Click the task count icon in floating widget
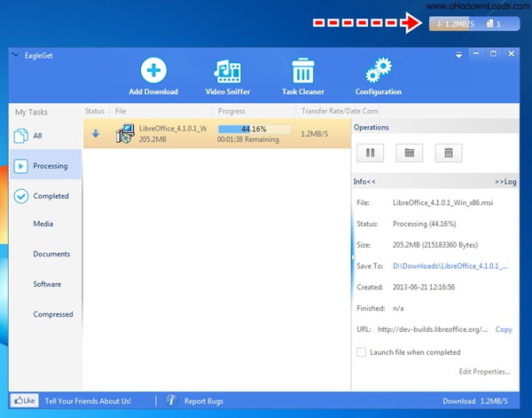Viewport: 532px width, 418px height. click(489, 24)
